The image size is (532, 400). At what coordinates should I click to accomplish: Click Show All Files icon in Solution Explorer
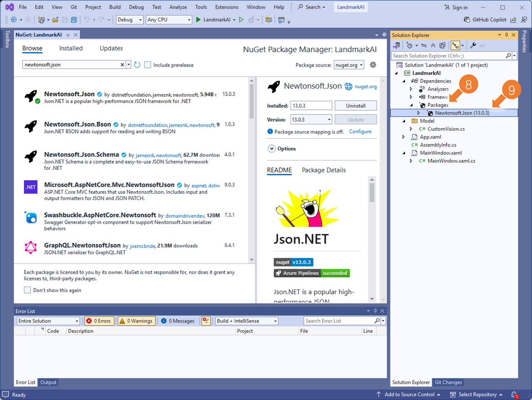442,46
